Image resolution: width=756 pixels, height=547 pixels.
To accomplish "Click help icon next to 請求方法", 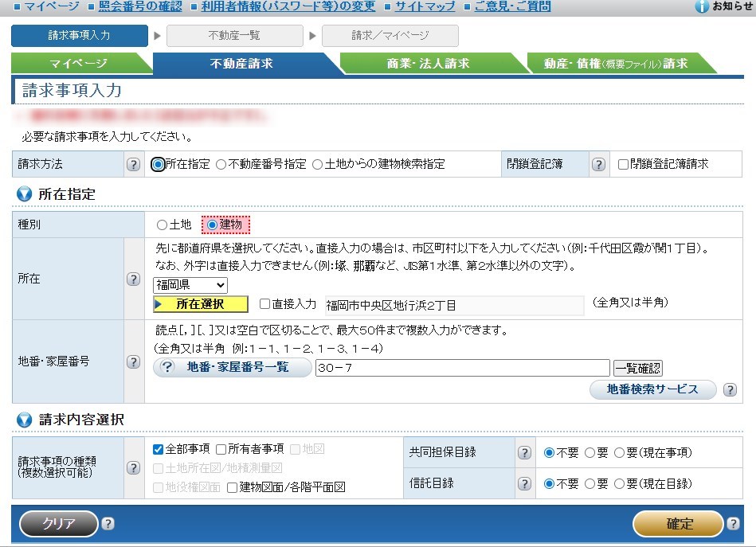I will pos(134,165).
